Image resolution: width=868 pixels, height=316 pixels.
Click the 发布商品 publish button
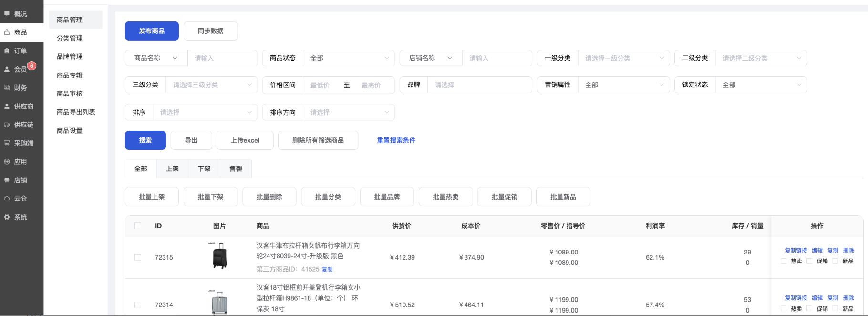point(152,31)
